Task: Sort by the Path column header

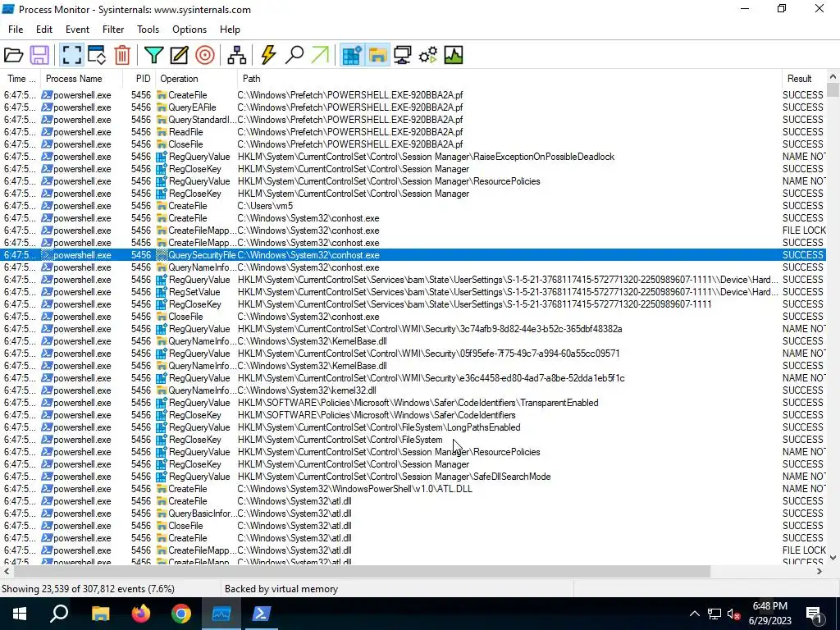Action: point(509,78)
